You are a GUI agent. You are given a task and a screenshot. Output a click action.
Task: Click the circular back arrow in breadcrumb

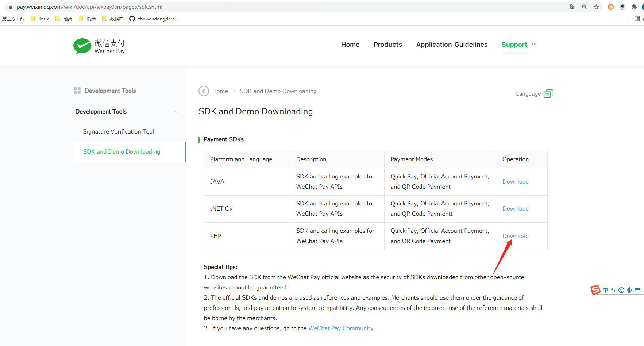coord(204,91)
